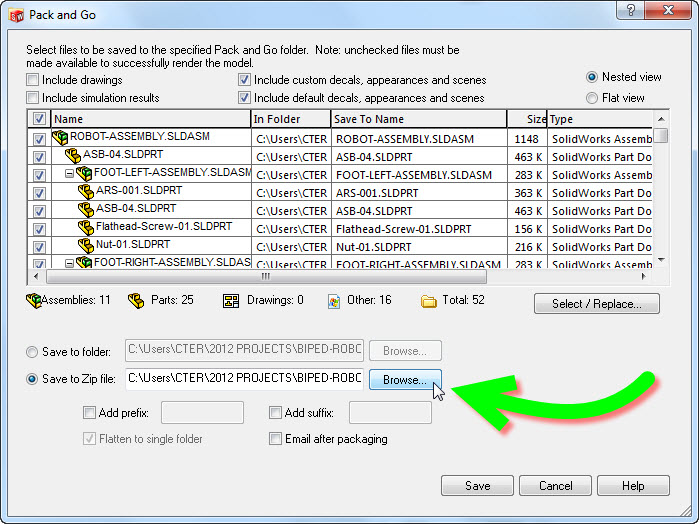Enable the Add suffix checkbox

click(x=275, y=413)
